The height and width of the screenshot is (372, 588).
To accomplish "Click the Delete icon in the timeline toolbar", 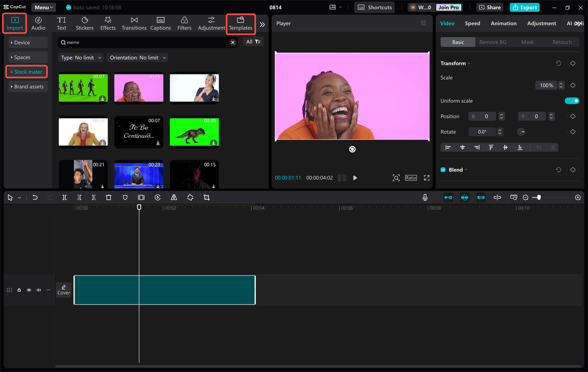I will point(108,197).
